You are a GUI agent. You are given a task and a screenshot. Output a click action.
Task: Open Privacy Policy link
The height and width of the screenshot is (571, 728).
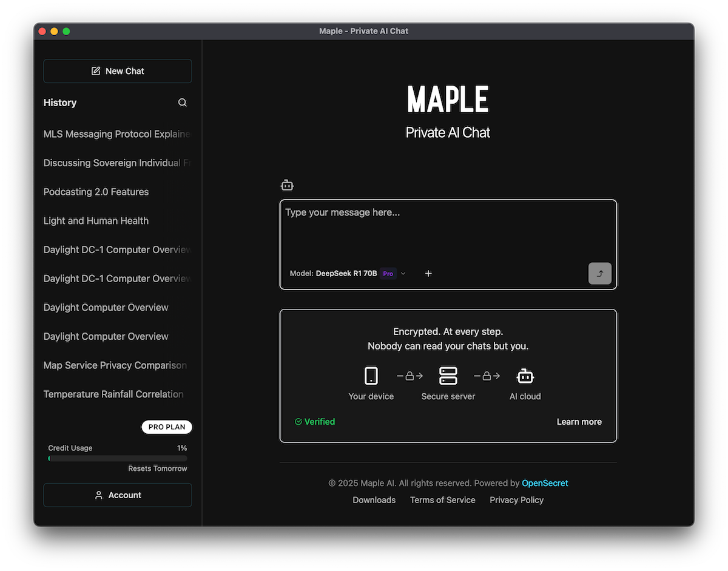pyautogui.click(x=517, y=500)
